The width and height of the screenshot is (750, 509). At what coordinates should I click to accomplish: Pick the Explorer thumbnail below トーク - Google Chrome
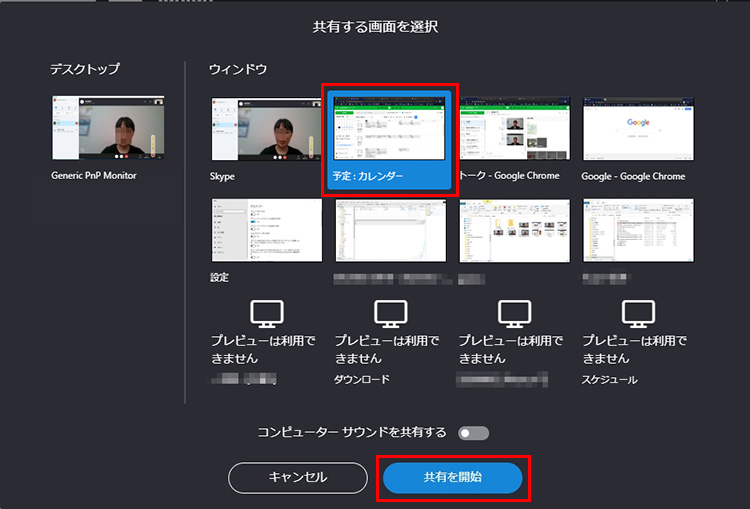pyautogui.click(x=514, y=230)
